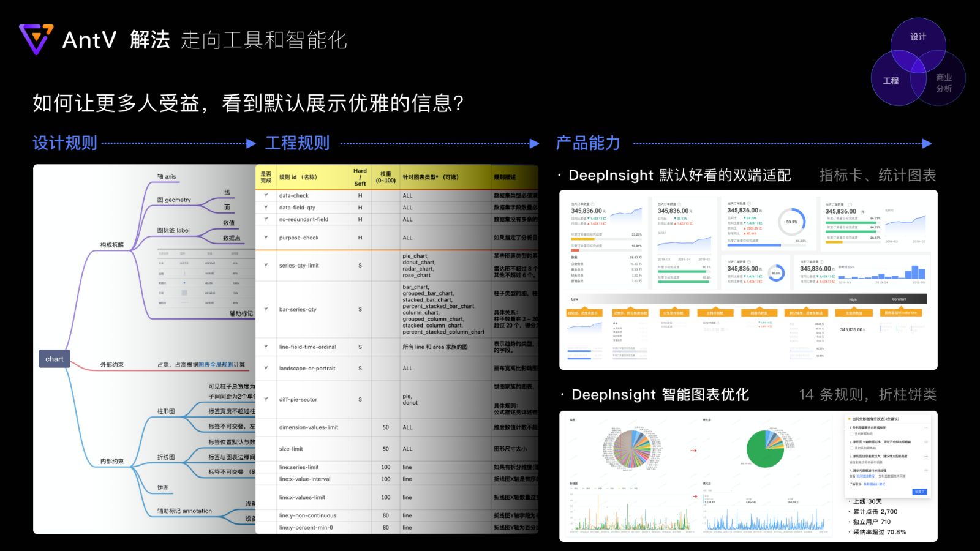
Task: Tick the checkbox under suggestion 1
Action: 851,433
